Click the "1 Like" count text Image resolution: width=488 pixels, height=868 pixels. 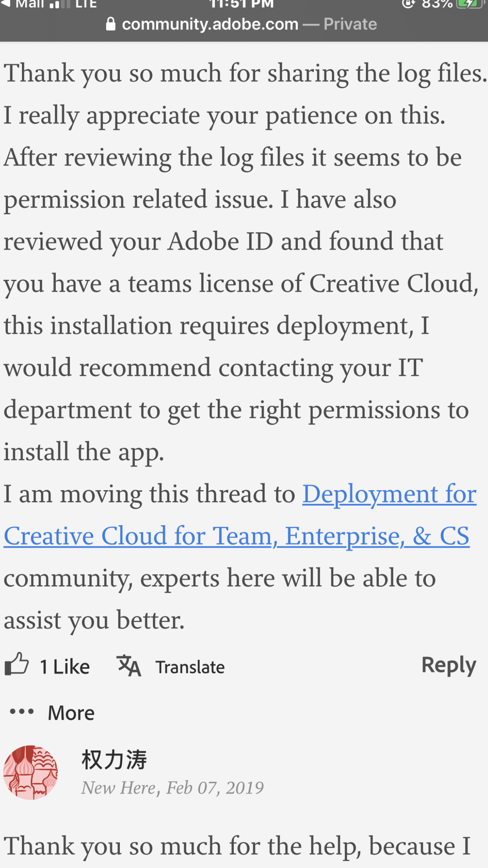click(x=65, y=667)
